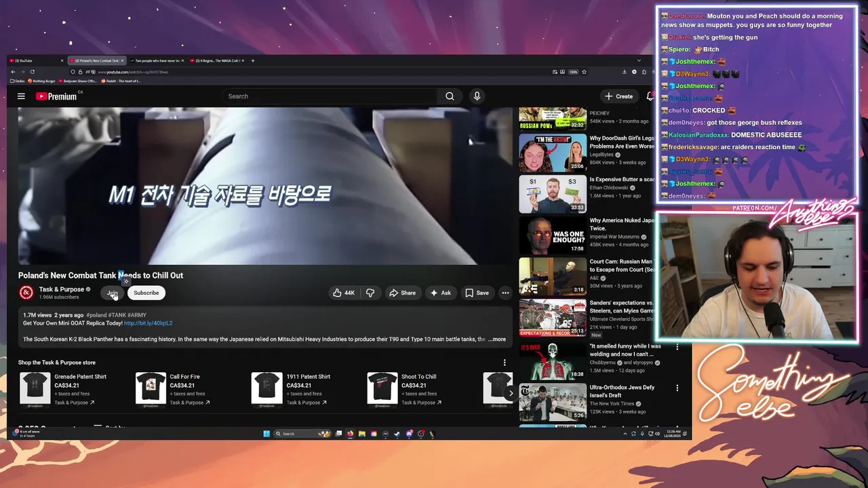Click the taskbar clock and date
Screen dimensions: 868x488
tap(672, 434)
